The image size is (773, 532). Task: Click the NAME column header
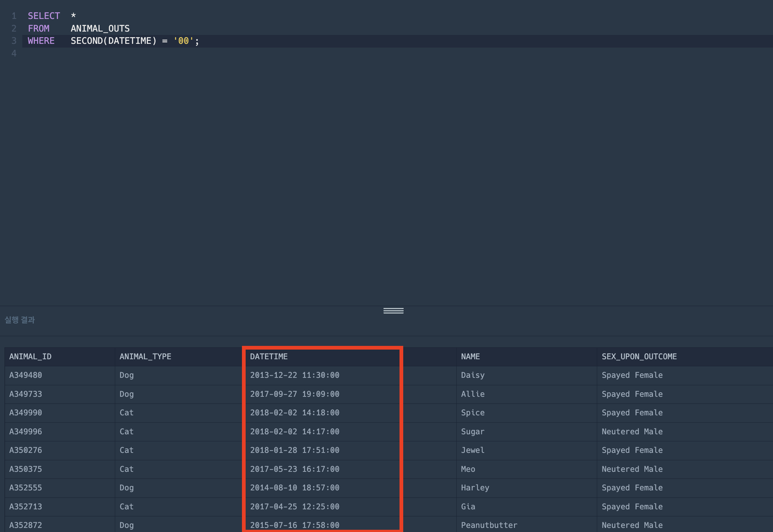point(470,357)
